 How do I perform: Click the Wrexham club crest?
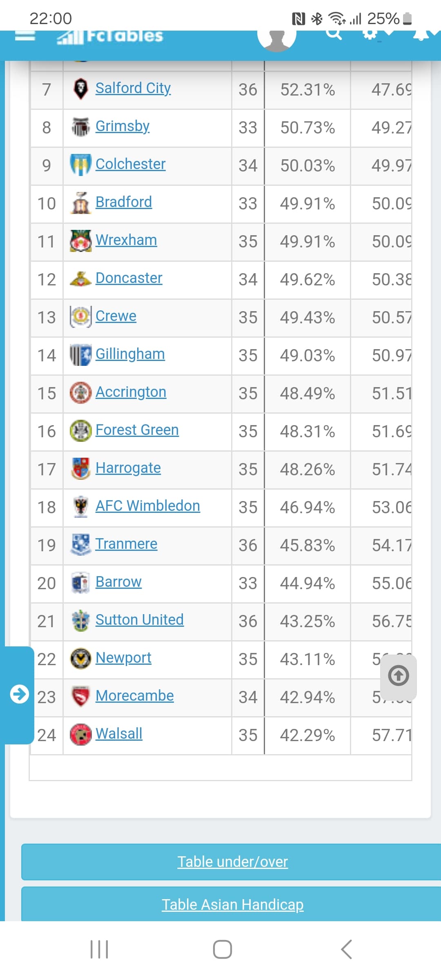point(80,241)
